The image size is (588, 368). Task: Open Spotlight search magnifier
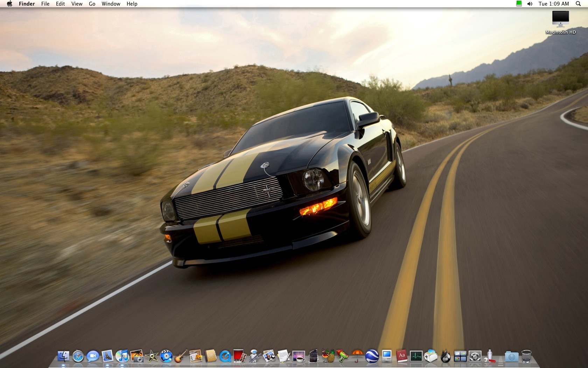tap(578, 4)
